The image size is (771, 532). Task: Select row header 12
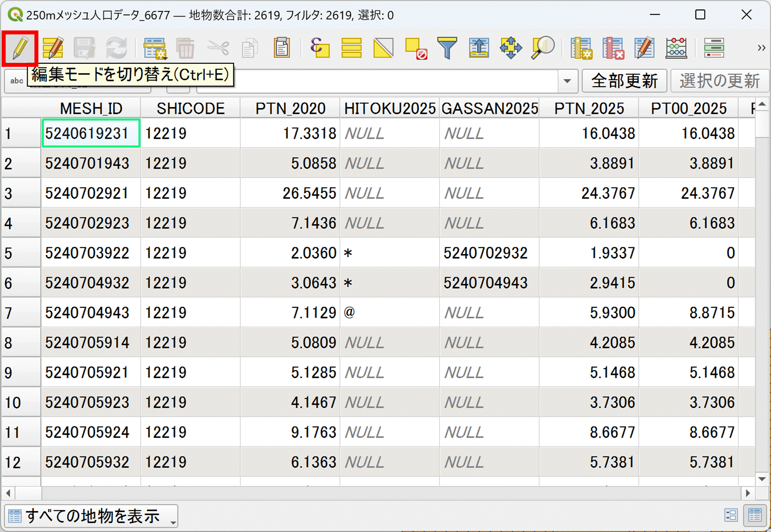(21, 462)
